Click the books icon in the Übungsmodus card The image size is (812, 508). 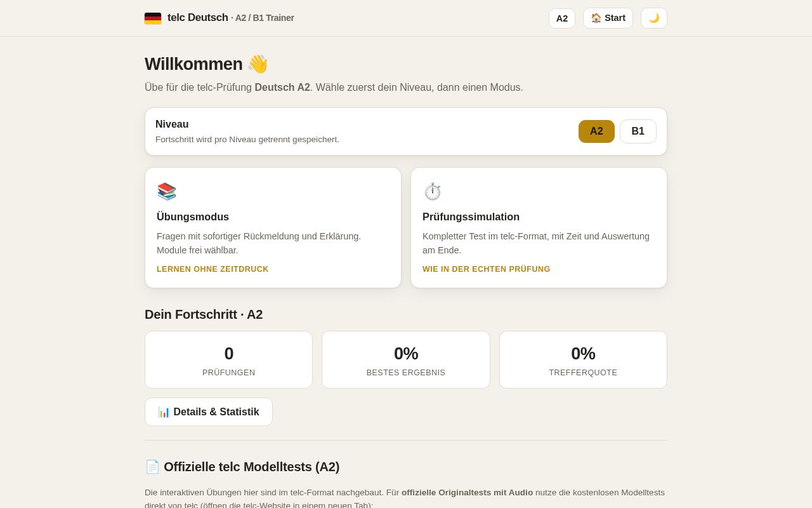(x=167, y=191)
